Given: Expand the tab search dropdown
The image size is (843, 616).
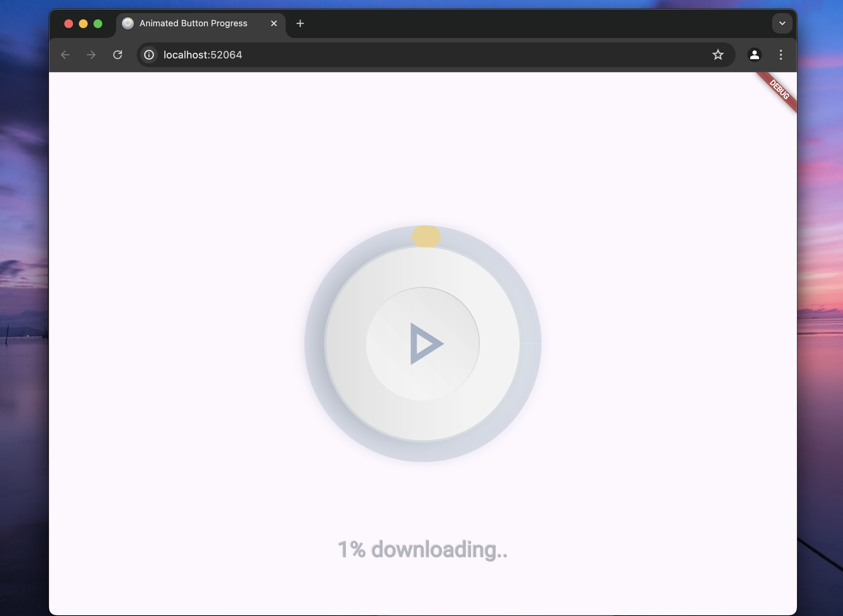Looking at the screenshot, I should (782, 23).
